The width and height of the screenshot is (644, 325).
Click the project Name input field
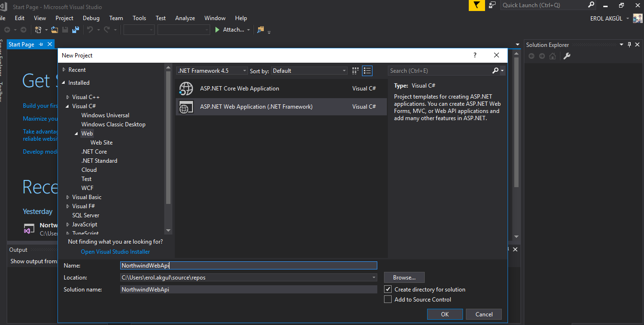249,265
